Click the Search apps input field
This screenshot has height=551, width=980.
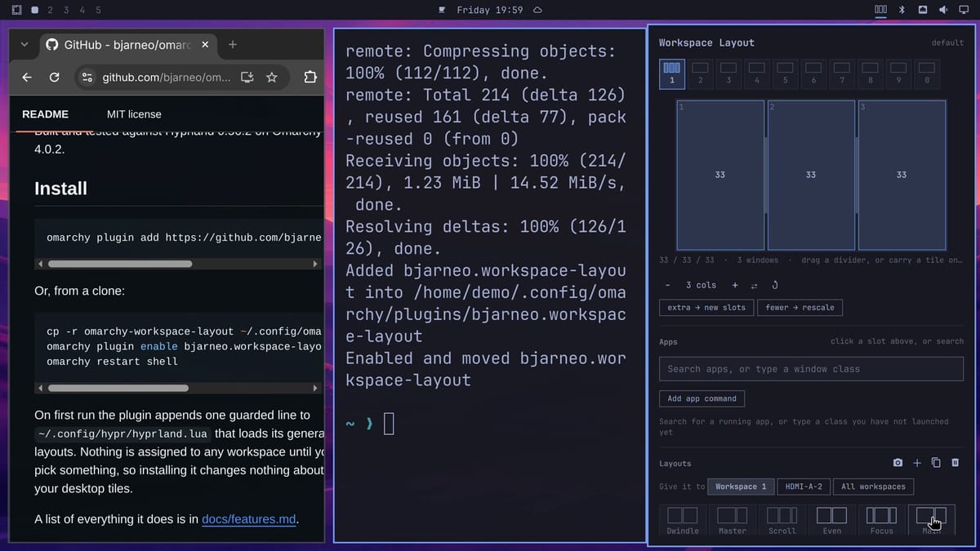[x=811, y=369]
